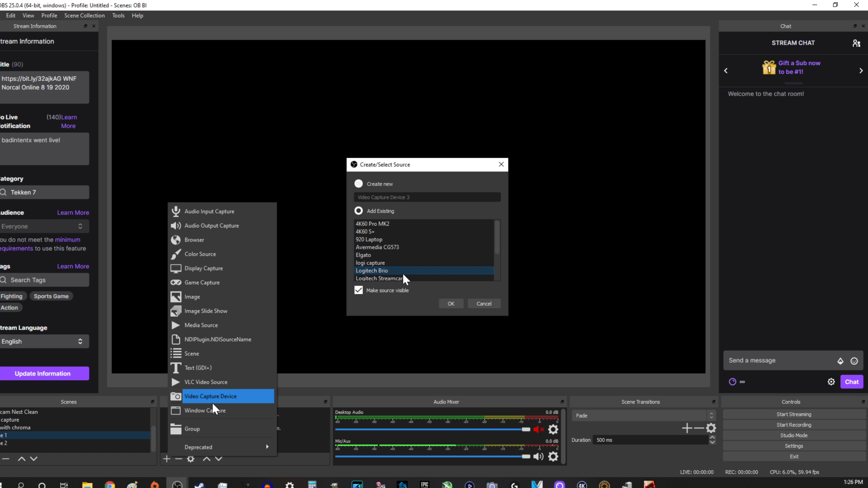868x488 pixels.
Task: Toggle the Make source visible checkbox
Action: pos(358,290)
